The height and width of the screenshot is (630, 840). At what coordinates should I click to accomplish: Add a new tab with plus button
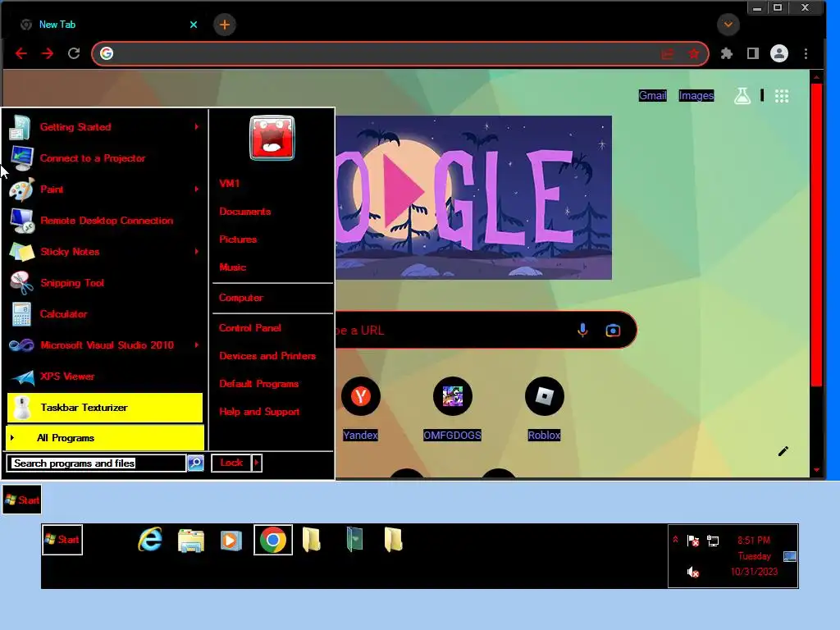tap(225, 25)
